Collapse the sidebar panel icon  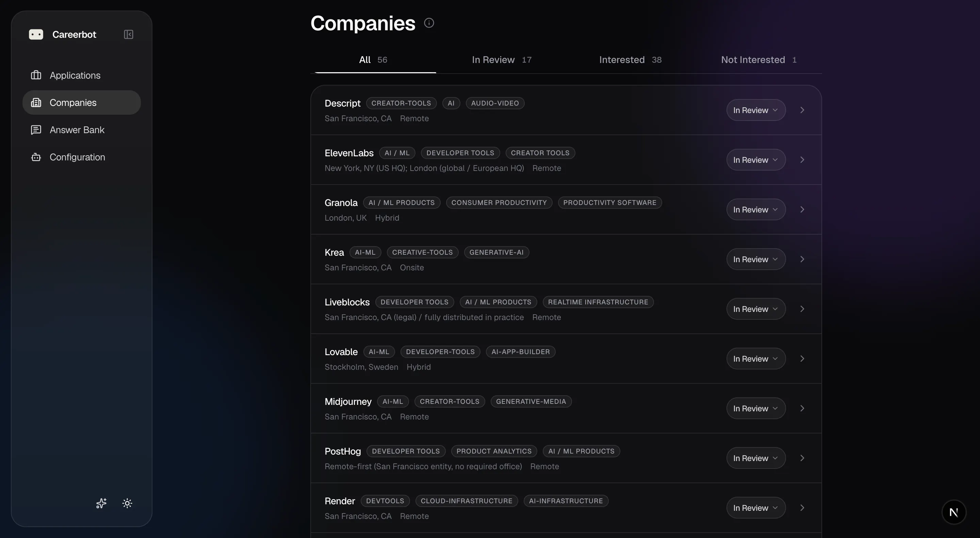pos(129,35)
